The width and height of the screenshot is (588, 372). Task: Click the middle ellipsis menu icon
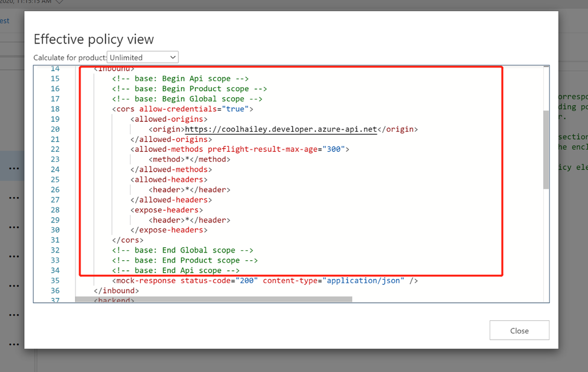[x=14, y=255]
